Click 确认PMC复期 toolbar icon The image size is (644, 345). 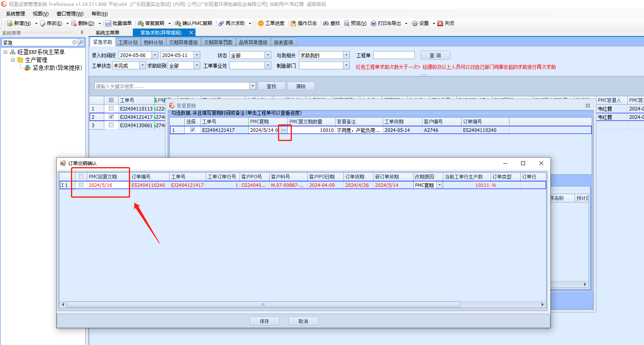tap(178, 23)
